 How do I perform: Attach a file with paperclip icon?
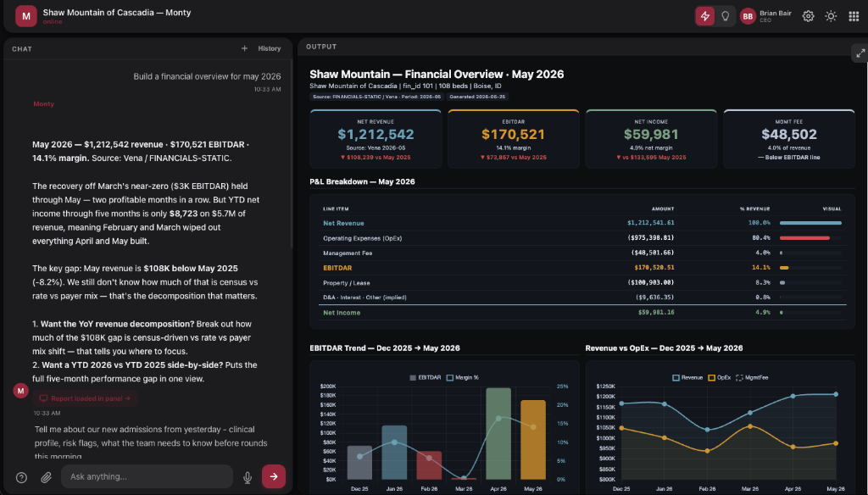pos(47,477)
